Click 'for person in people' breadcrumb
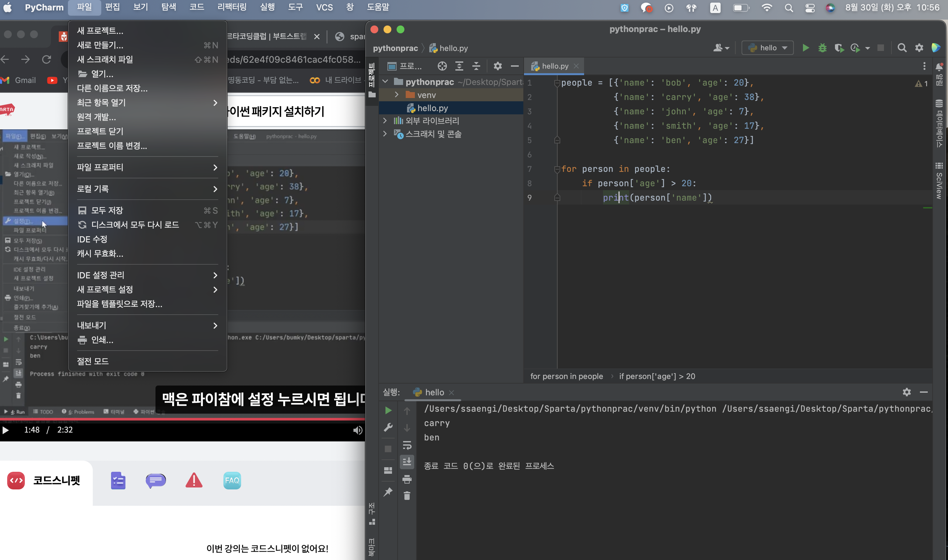This screenshot has width=948, height=560. tap(567, 376)
